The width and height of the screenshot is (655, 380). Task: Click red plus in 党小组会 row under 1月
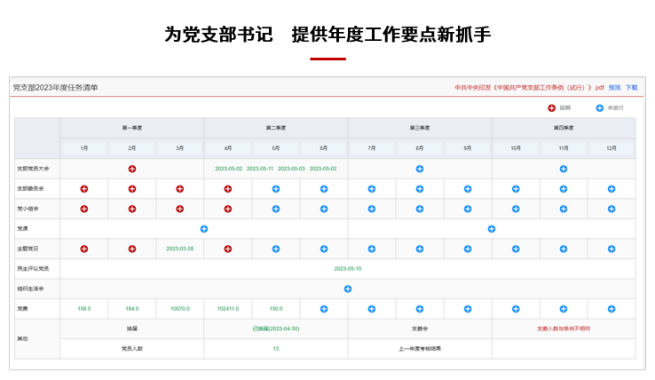point(84,209)
